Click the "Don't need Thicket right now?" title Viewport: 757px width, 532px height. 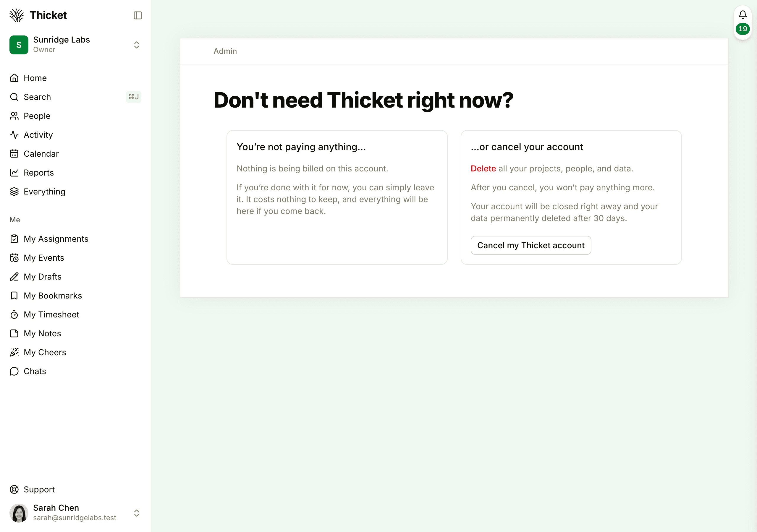[363, 100]
